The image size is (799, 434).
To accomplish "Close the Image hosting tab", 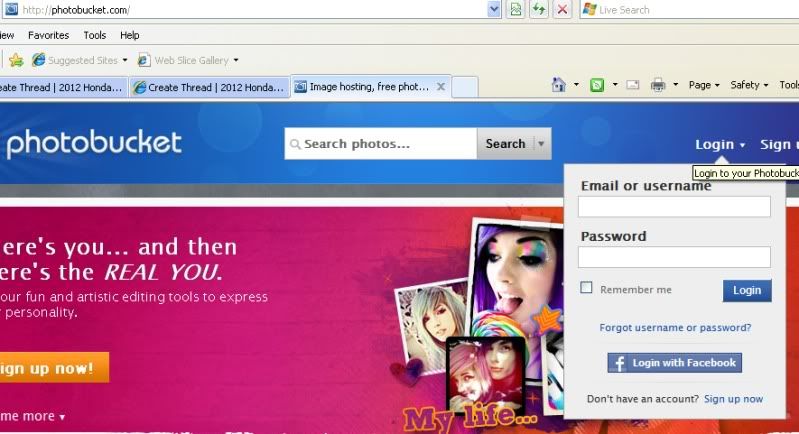I will click(441, 87).
